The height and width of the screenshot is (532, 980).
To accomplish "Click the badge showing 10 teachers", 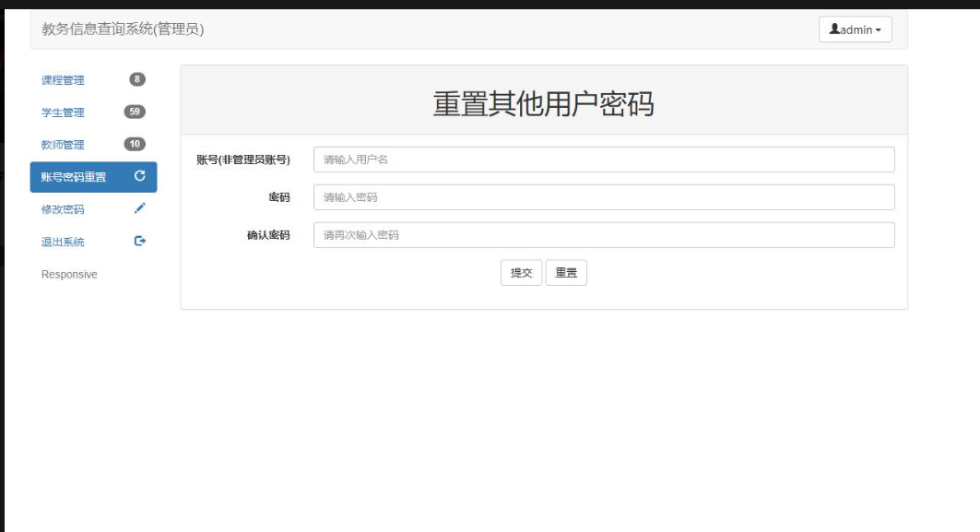I will [135, 144].
